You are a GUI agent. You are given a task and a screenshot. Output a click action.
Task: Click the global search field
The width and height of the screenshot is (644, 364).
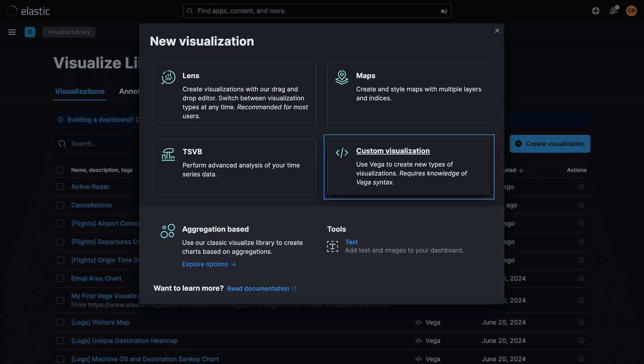tap(317, 10)
